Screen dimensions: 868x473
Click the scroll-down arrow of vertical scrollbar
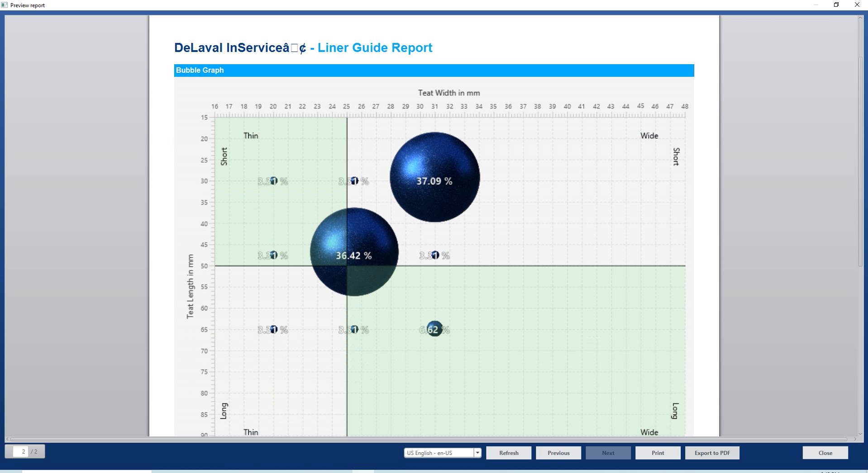(860, 434)
